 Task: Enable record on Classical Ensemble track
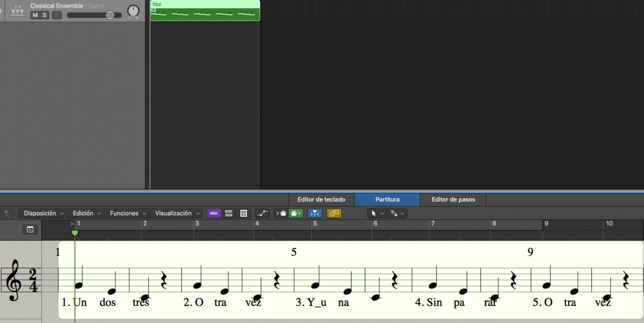click(x=56, y=15)
